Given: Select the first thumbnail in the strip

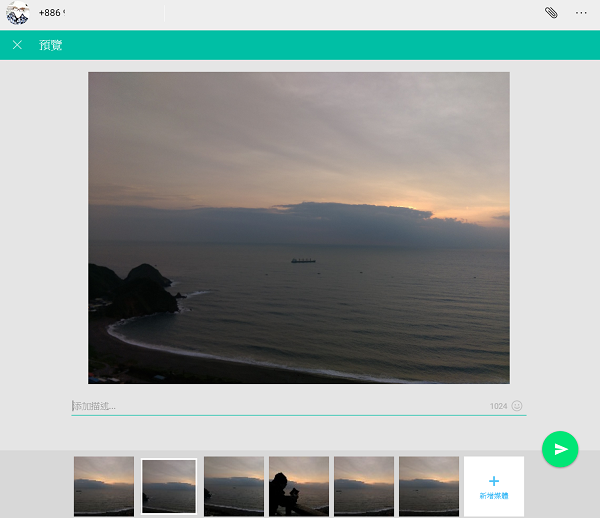Looking at the screenshot, I should click(104, 486).
